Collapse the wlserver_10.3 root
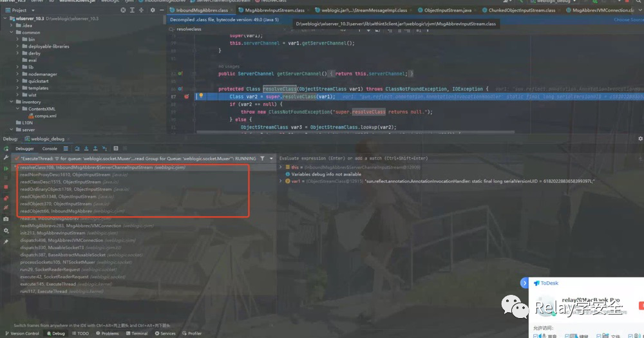Screen dimensions: 644x338 tap(5, 19)
